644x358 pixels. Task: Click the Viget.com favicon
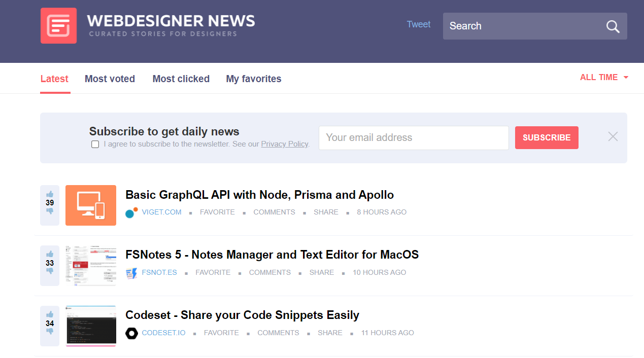[131, 212]
